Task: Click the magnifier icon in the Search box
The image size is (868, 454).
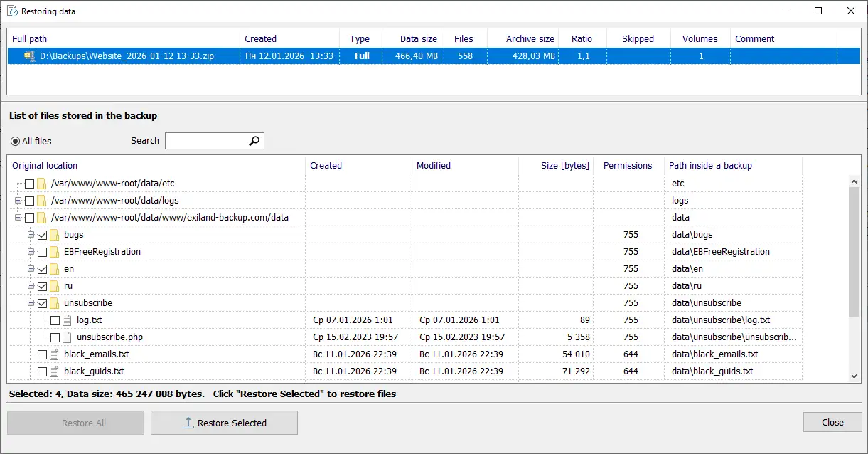Action: coord(254,141)
